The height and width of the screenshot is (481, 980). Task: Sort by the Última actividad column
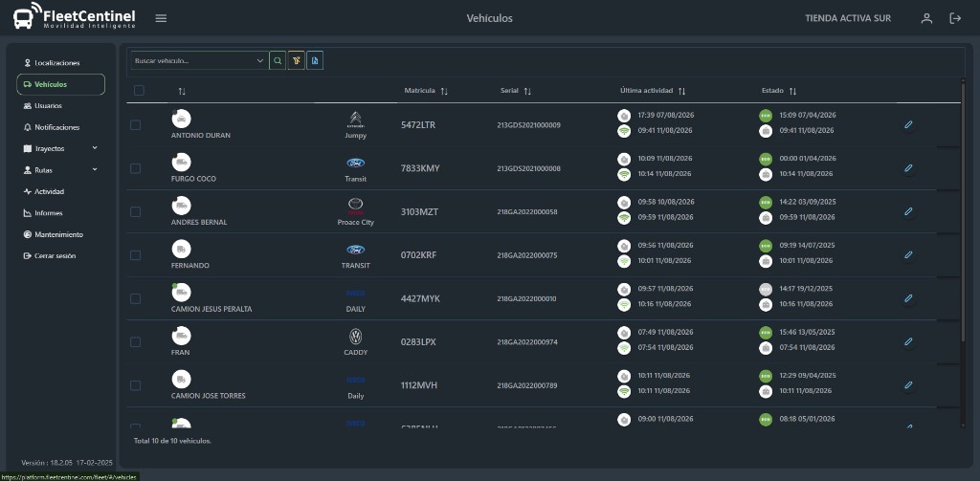[681, 91]
